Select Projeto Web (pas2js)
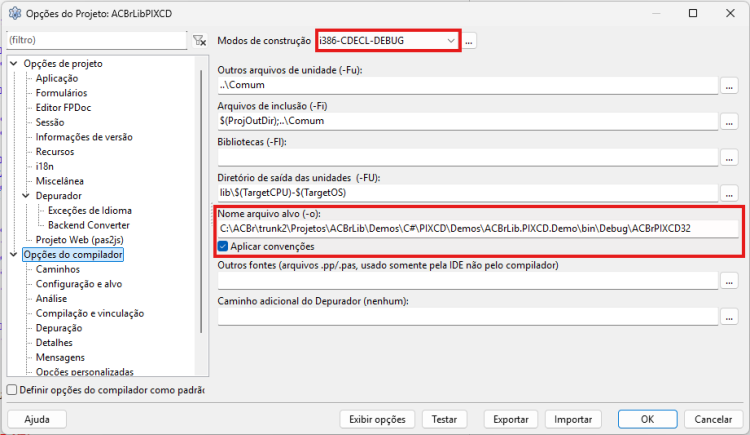Image resolution: width=750 pixels, height=435 pixels. (79, 240)
